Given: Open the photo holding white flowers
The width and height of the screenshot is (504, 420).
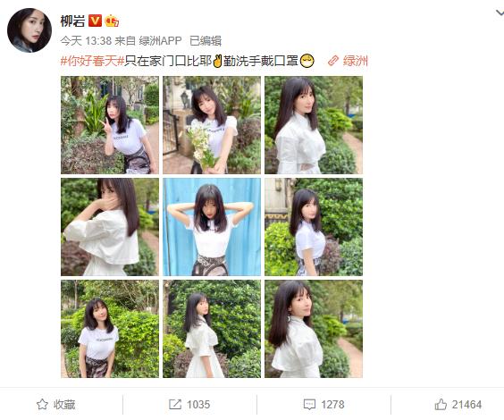Looking at the screenshot, I should coord(212,125).
